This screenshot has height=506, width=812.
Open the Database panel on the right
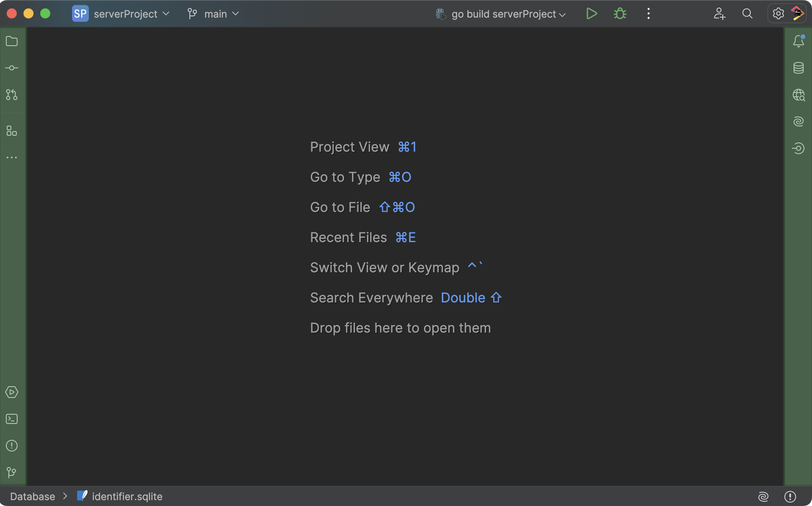pos(799,67)
